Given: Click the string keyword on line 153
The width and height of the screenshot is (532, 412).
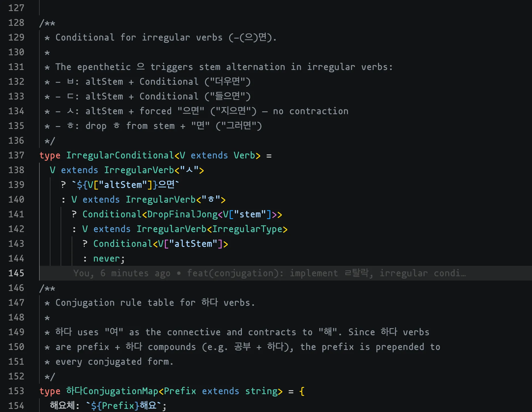Looking at the screenshot, I should pos(261,391).
